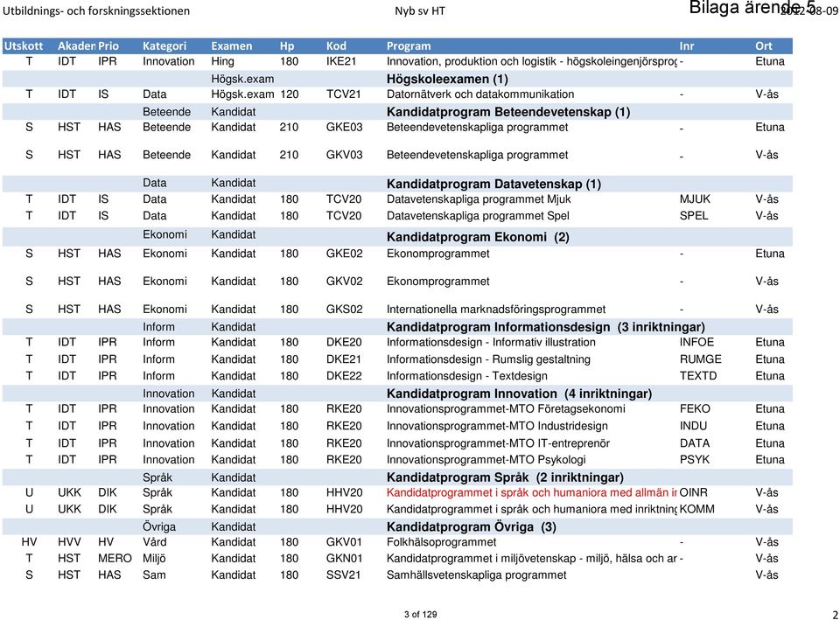Click Samhällsvetenskapliga programmet
This screenshot has height=620, width=840.
pos(477,575)
